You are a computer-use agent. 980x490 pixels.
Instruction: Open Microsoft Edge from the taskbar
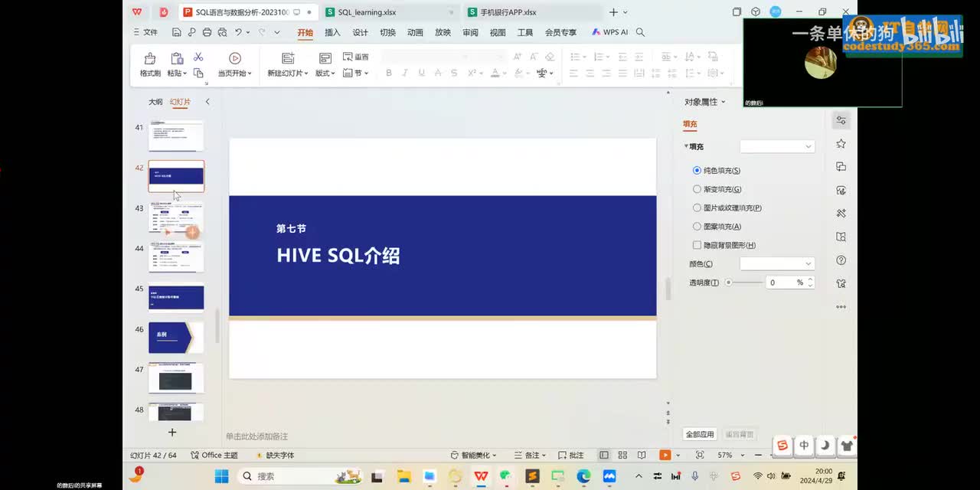point(583,476)
